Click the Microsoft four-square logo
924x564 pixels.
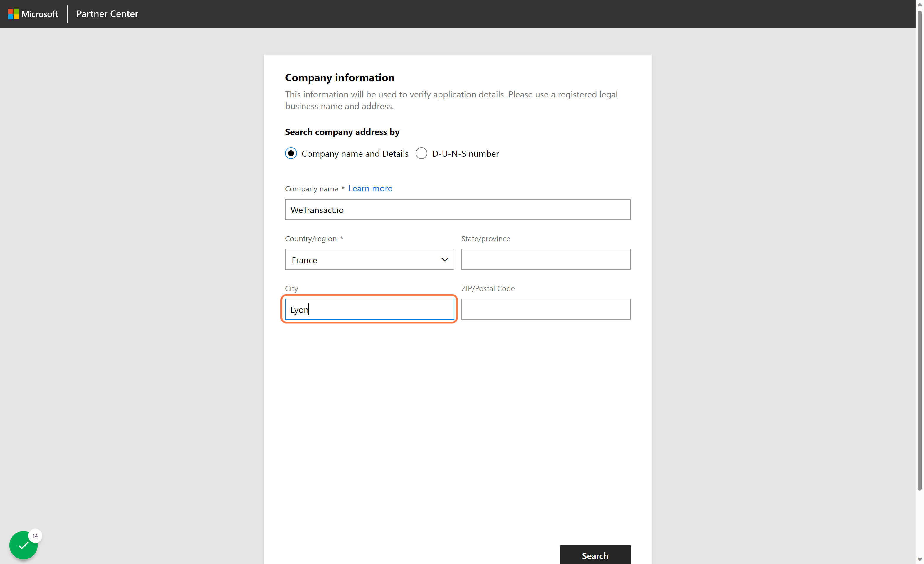tap(14, 14)
